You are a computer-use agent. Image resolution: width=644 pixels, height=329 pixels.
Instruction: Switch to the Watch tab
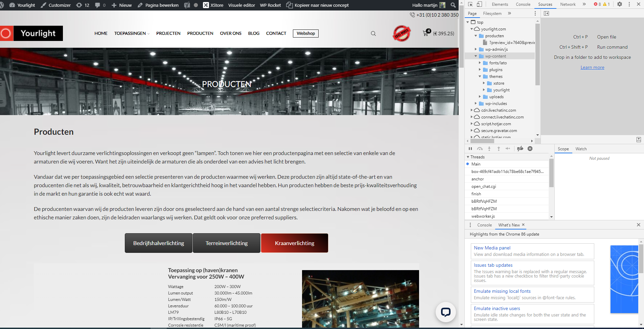point(581,149)
